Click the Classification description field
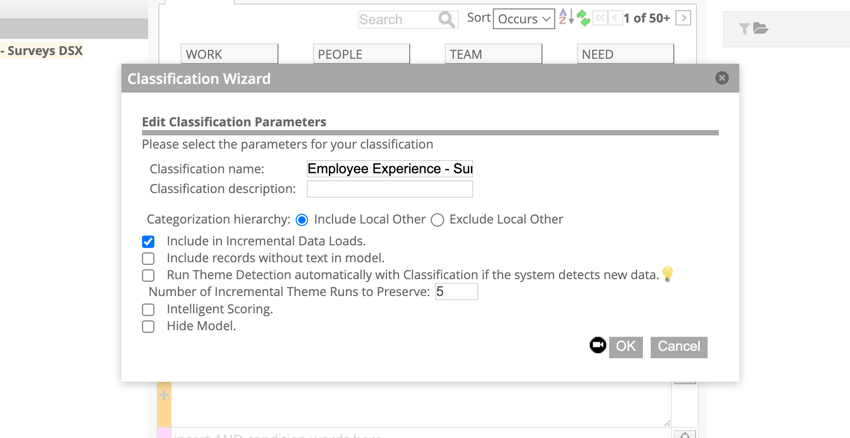 click(x=390, y=189)
